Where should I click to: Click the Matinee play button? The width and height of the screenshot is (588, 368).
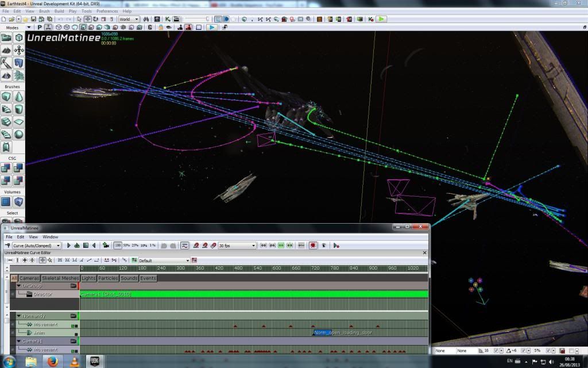click(68, 246)
